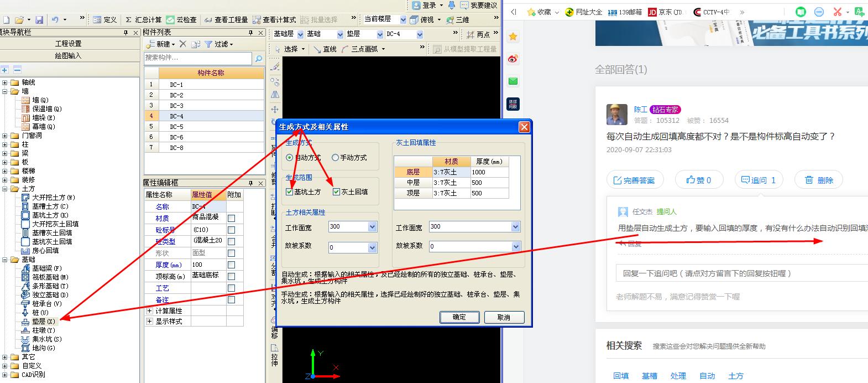868x383 pixels.
Task: Expand the 门窗洞 tree node
Action: (x=5, y=136)
